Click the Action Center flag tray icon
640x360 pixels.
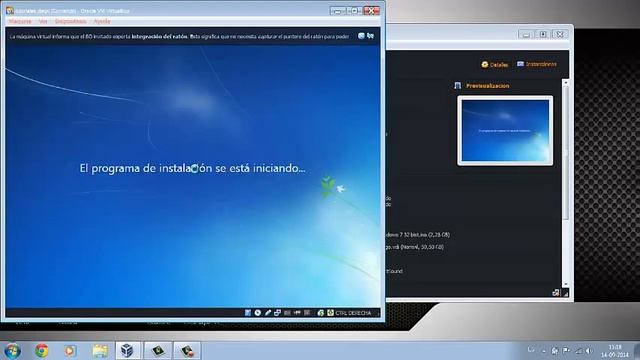(567, 351)
